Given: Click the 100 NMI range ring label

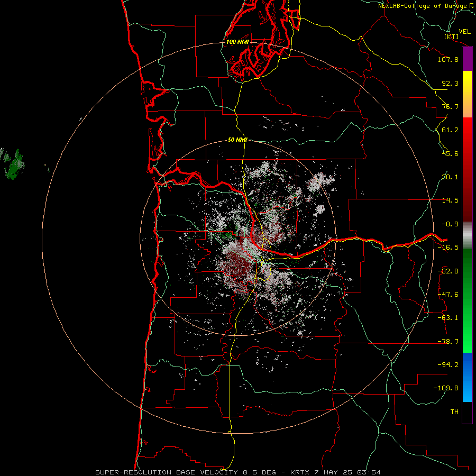Looking at the screenshot, I should pos(237,42).
